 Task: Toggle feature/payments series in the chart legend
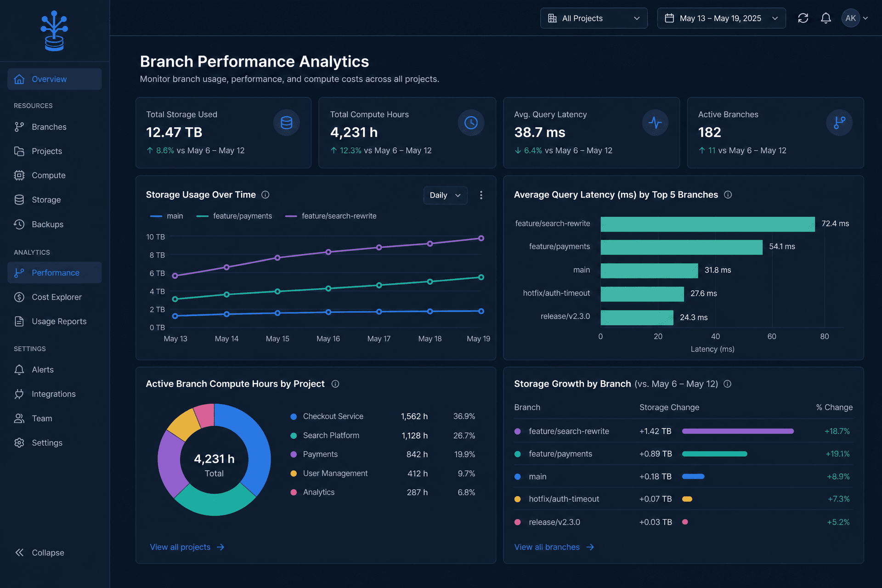(234, 216)
